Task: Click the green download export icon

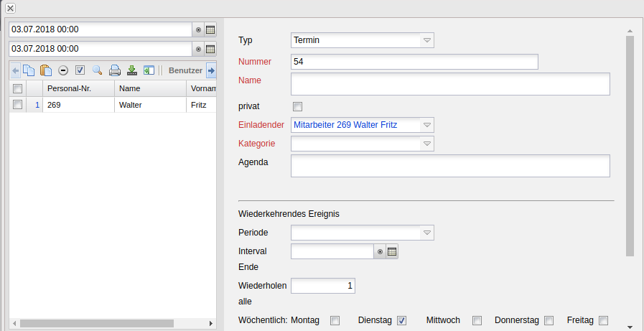Action: click(131, 70)
